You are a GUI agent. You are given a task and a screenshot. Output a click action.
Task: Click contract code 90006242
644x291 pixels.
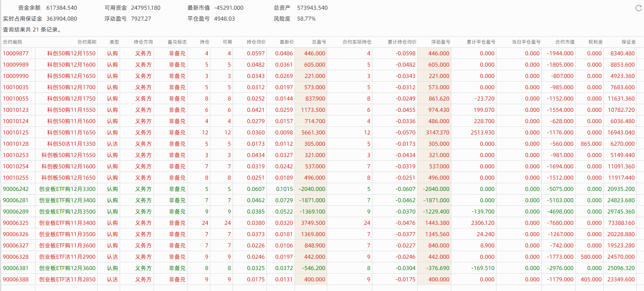[16, 189]
